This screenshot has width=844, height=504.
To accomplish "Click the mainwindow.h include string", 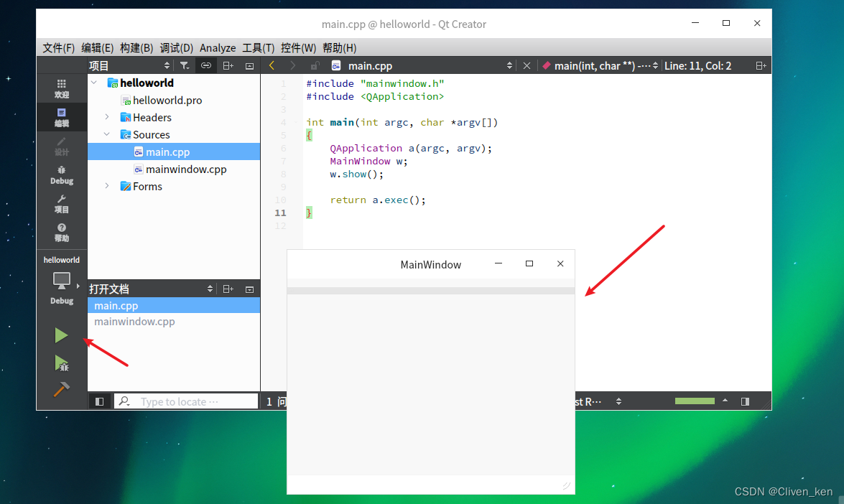I will 402,83.
